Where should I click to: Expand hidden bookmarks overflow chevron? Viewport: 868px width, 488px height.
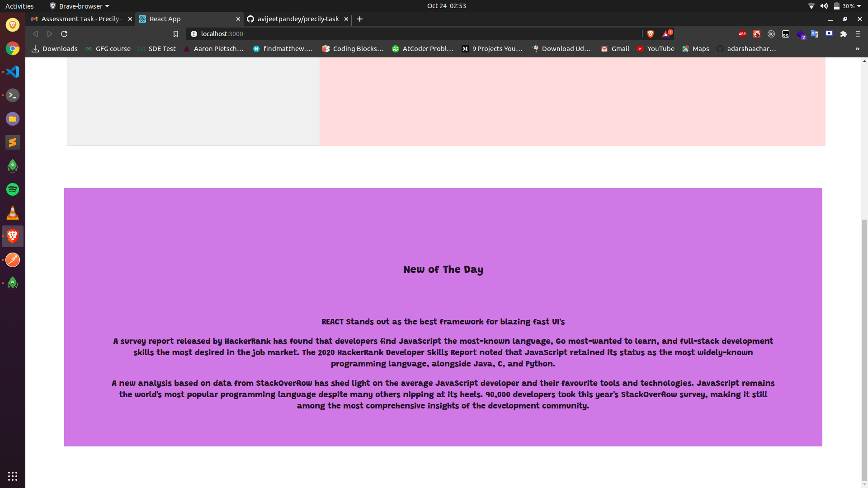pyautogui.click(x=857, y=49)
